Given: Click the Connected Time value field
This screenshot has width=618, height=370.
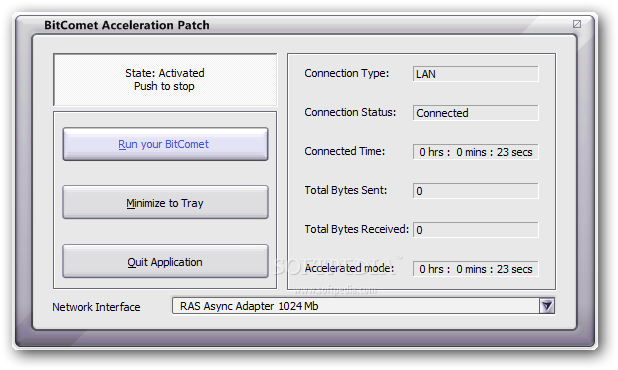Looking at the screenshot, I should tap(475, 152).
